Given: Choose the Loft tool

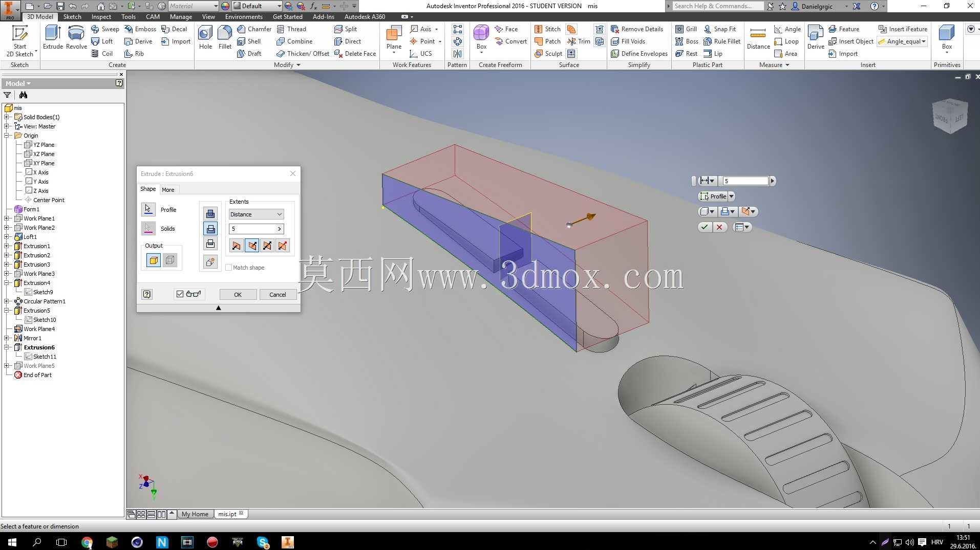Looking at the screenshot, I should (102, 41).
